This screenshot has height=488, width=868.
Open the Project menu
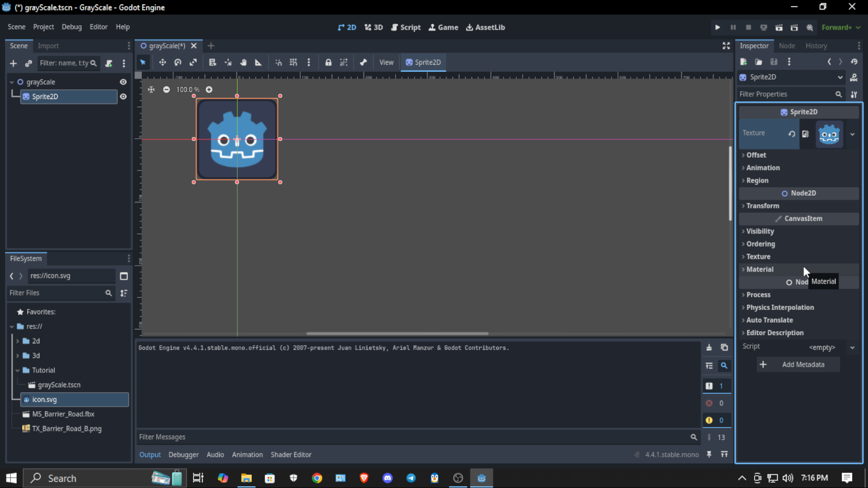43,27
